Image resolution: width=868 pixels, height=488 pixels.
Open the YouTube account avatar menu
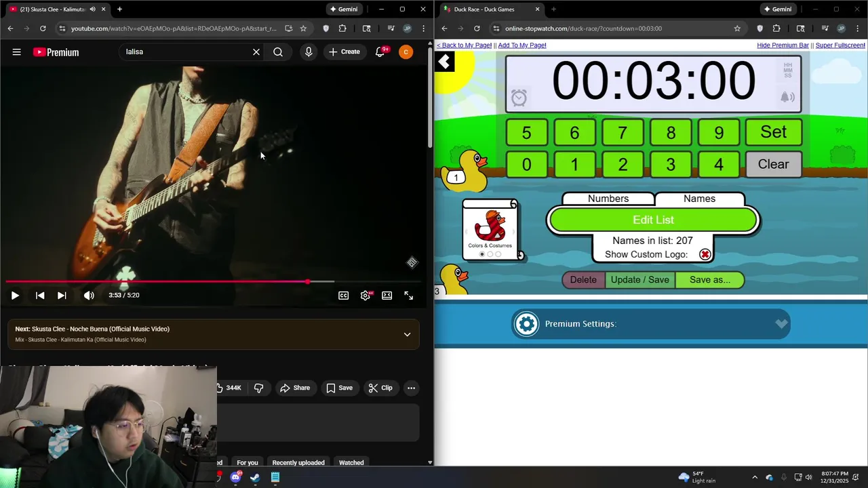coord(406,52)
